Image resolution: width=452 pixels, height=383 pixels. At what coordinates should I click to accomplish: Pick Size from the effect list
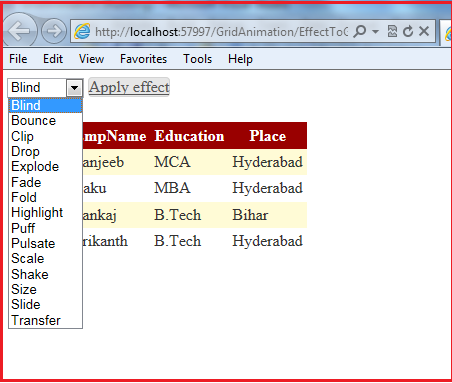(x=45, y=289)
